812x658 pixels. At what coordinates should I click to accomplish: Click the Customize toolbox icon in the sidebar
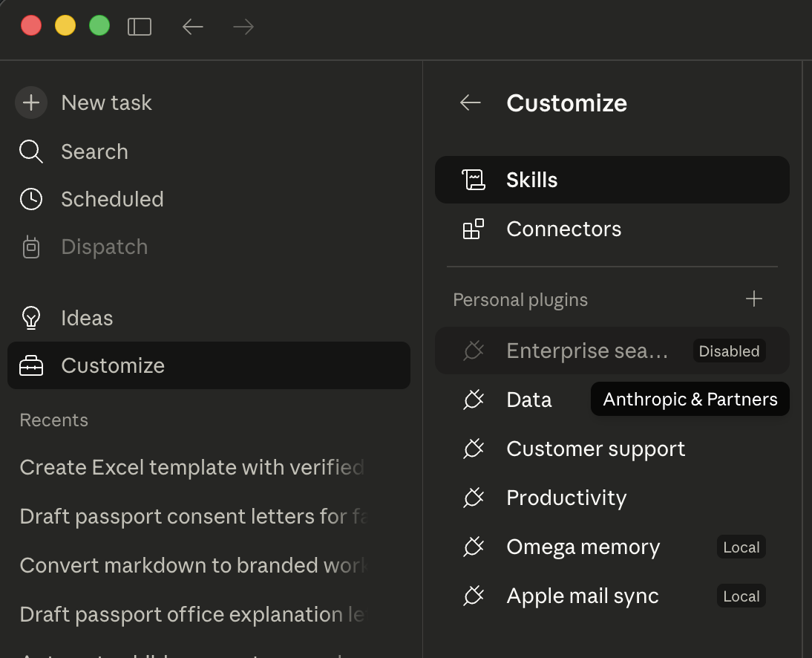(31, 366)
